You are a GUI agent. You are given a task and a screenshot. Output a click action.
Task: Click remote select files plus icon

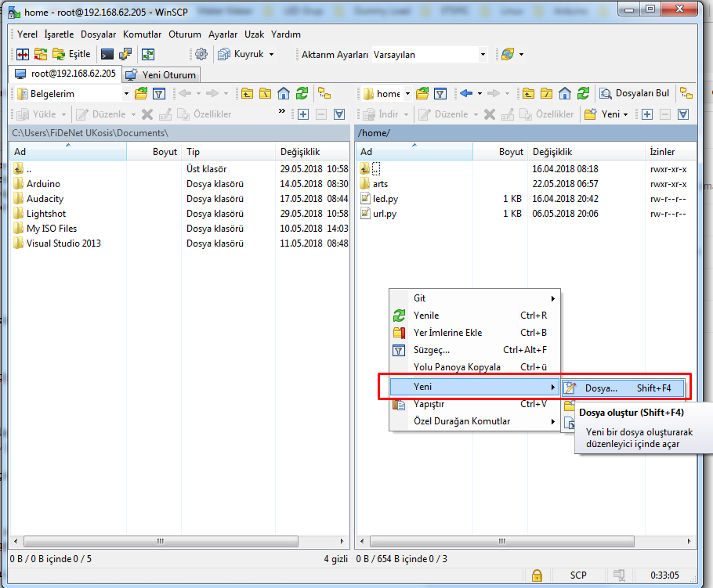pos(647,114)
